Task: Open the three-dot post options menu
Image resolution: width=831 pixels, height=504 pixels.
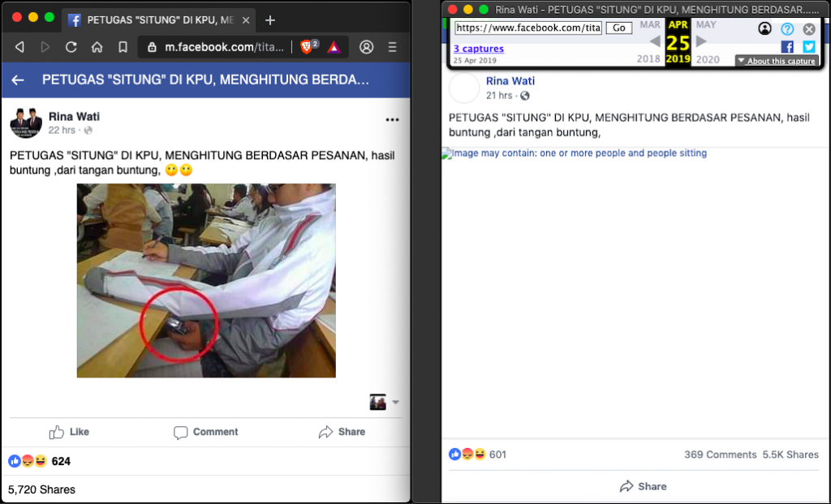Action: click(x=392, y=120)
